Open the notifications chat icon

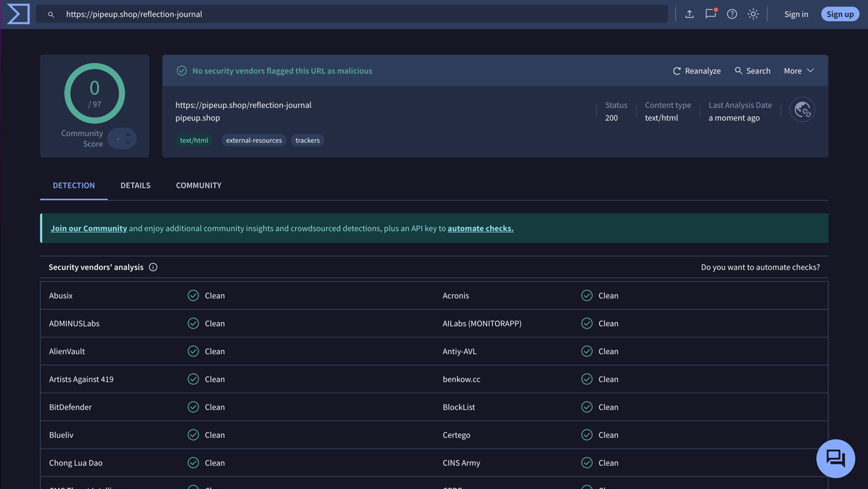click(x=711, y=14)
